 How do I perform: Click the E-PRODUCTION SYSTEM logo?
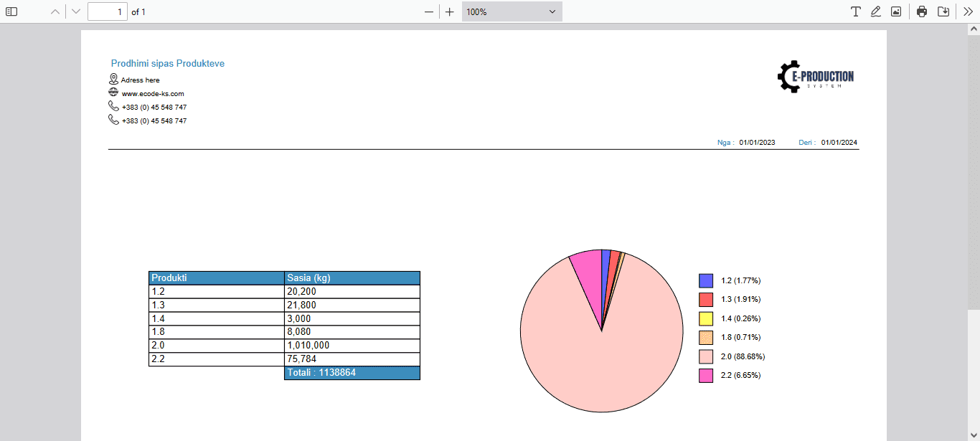(816, 76)
